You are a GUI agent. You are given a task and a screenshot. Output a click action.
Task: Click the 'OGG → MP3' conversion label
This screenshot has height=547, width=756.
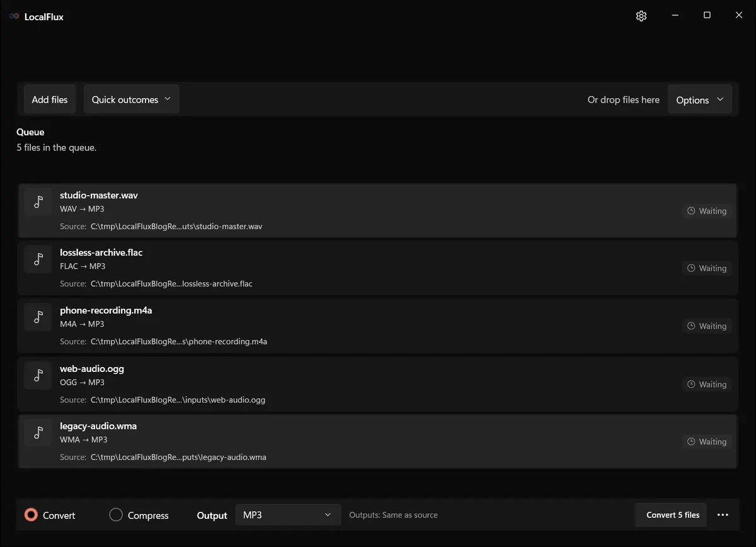[82, 383]
